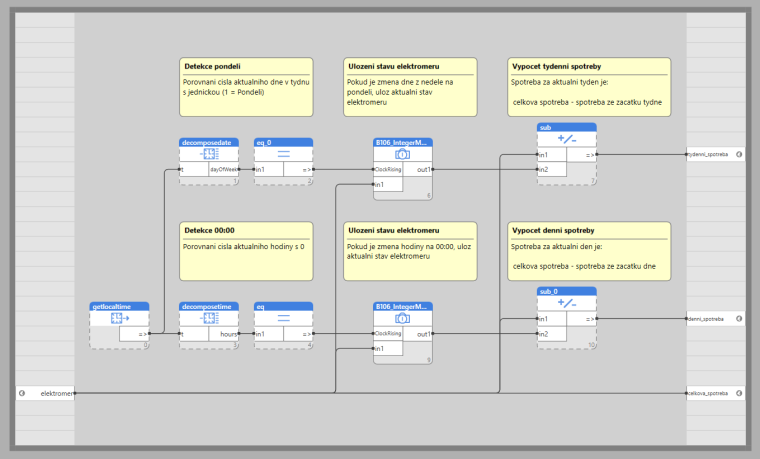
Task: Click arrow icon beside denni_spotreba output
Action: 738,319
